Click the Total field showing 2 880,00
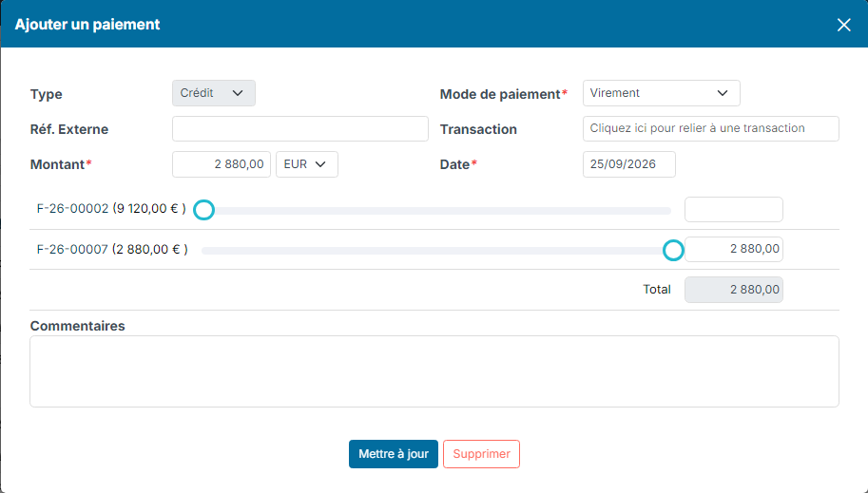Viewport: 868px width, 493px height. pos(734,290)
